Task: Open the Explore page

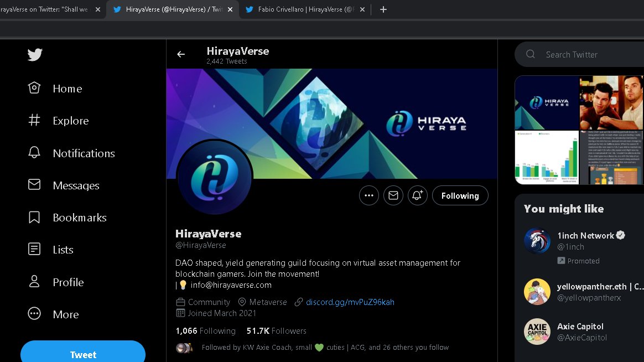Action: (x=58, y=121)
